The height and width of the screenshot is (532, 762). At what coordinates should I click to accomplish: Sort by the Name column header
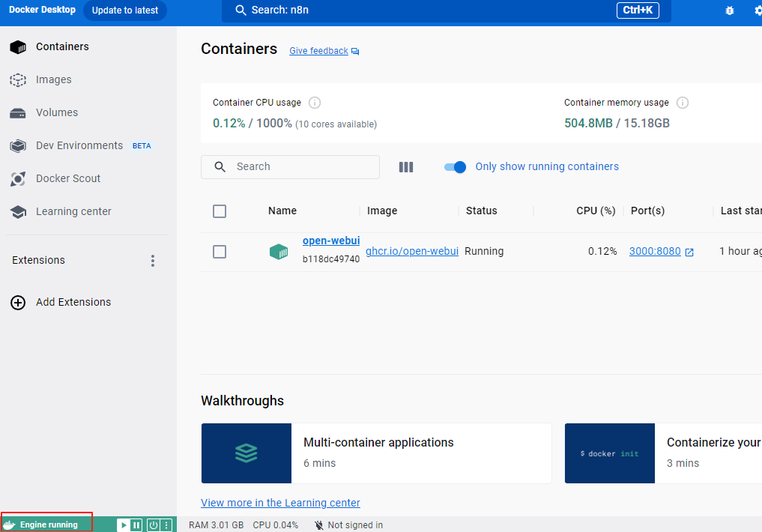[x=282, y=211]
